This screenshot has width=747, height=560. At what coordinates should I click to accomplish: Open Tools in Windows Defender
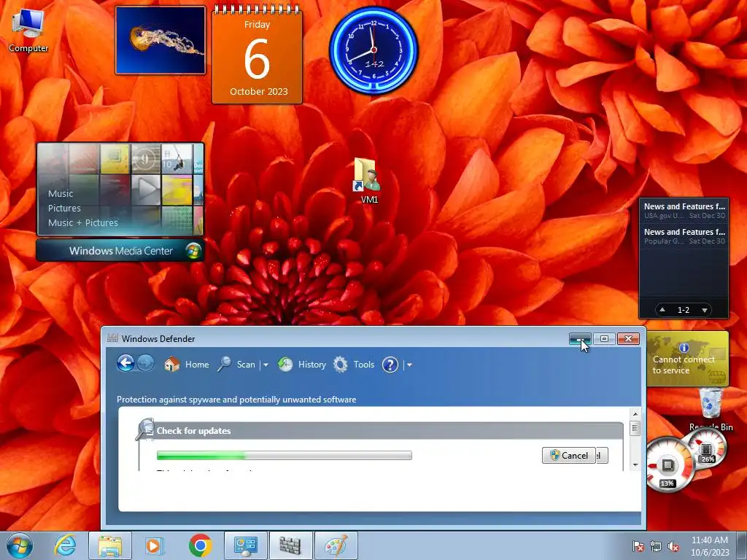(x=354, y=365)
